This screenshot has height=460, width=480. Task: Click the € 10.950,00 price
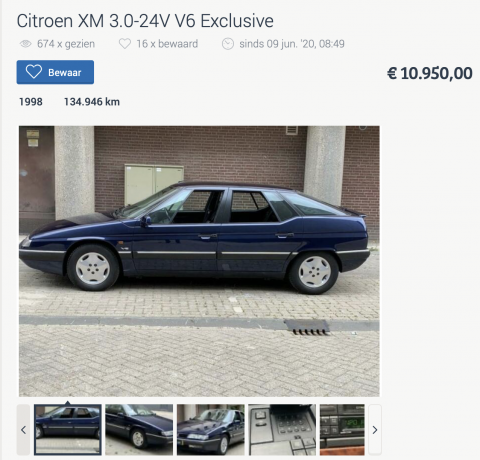coord(430,73)
